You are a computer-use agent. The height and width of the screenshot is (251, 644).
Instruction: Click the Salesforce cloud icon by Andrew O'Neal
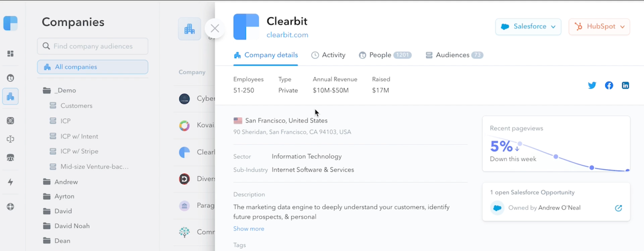tap(497, 208)
